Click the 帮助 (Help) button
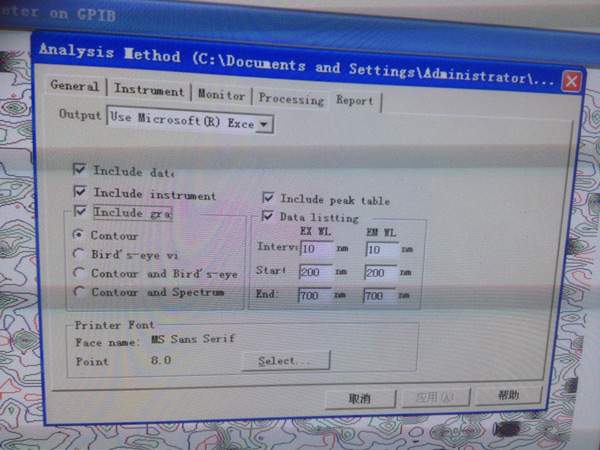 (509, 395)
